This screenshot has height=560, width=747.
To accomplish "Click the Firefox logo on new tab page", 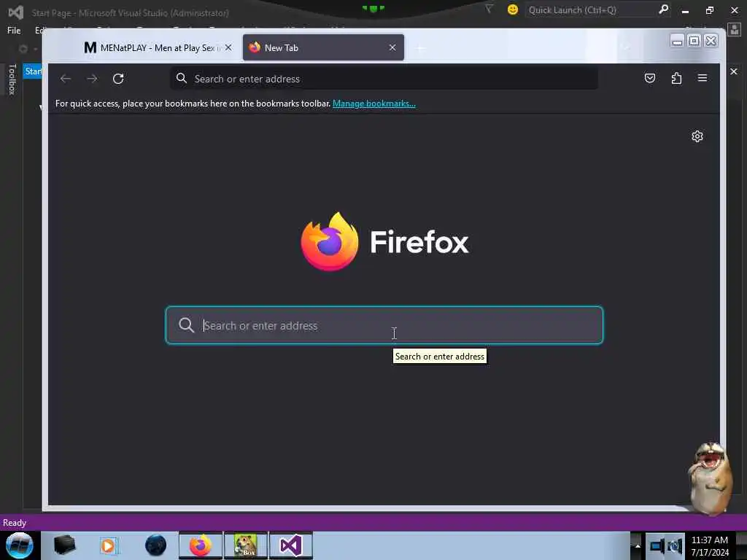I will point(330,241).
